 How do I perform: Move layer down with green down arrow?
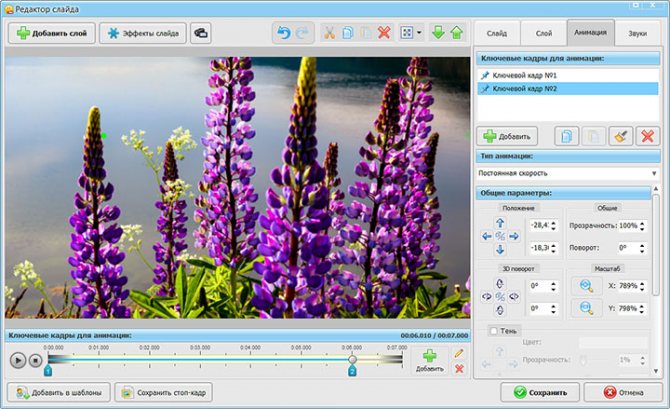440,33
